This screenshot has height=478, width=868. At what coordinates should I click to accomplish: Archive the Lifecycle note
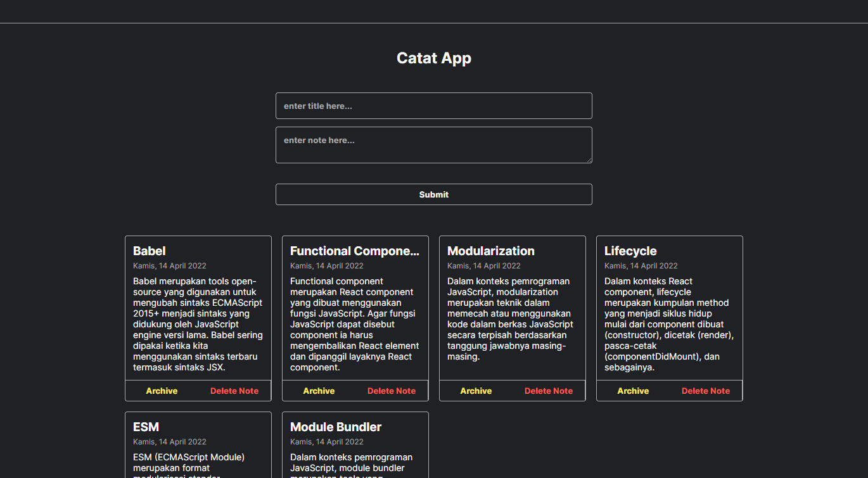coord(633,391)
